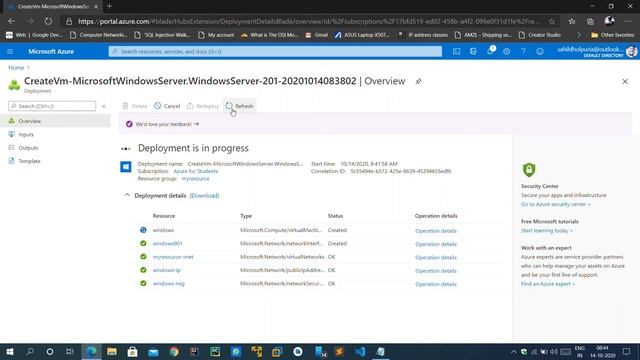The height and width of the screenshot is (360, 640).
Task: Open the Azure for Students subscription link
Action: point(196,171)
